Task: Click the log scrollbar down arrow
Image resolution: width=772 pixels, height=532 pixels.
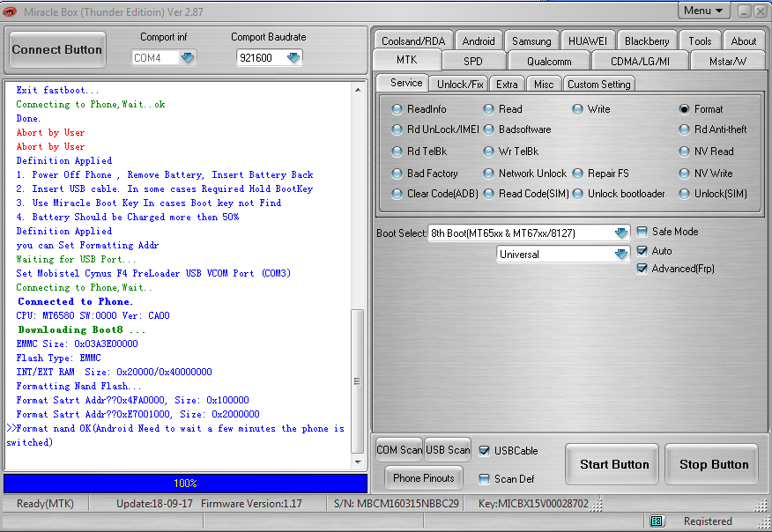Action: point(358,462)
